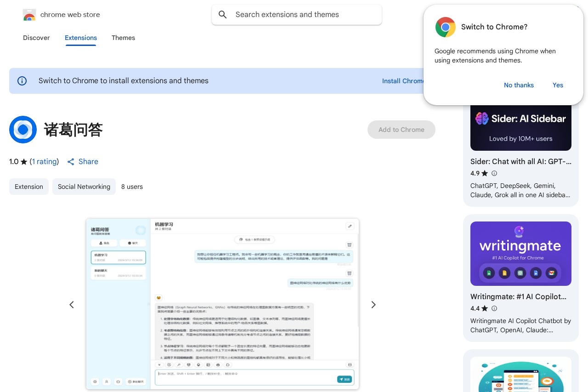Click the Share icon
588x392 pixels.
[71, 162]
